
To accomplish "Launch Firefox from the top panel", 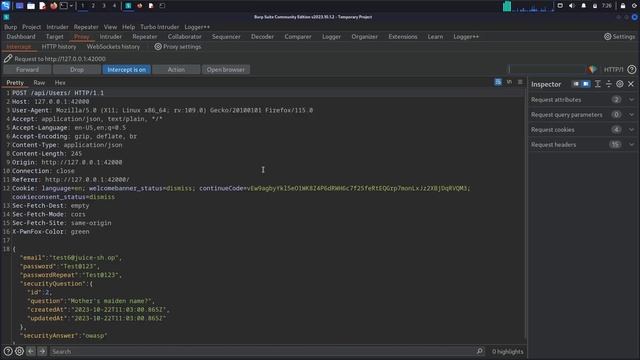I will 53,6.
